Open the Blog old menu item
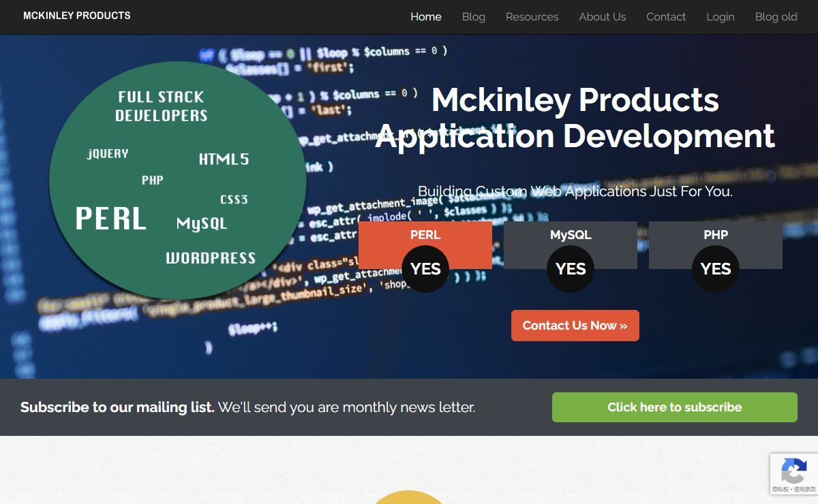The width and height of the screenshot is (818, 504). 776,17
